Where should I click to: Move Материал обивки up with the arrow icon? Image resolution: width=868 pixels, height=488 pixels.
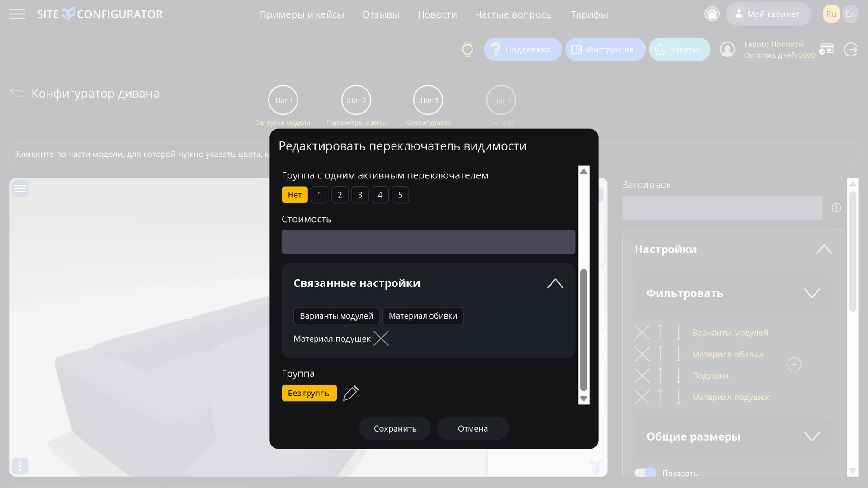click(660, 354)
